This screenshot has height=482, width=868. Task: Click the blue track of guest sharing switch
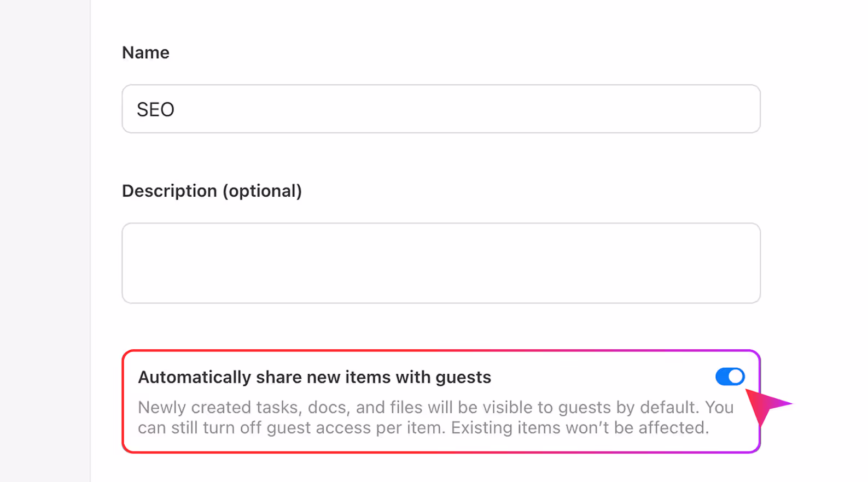click(x=722, y=377)
